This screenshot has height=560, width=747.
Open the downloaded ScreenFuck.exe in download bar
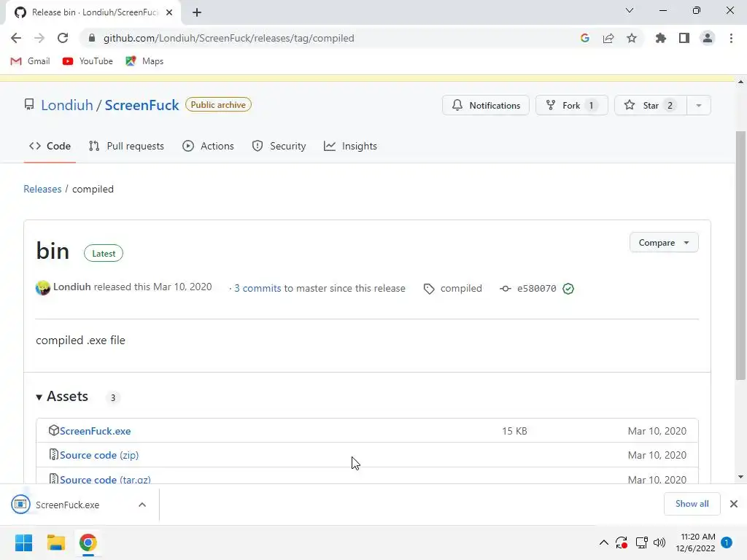(x=68, y=505)
